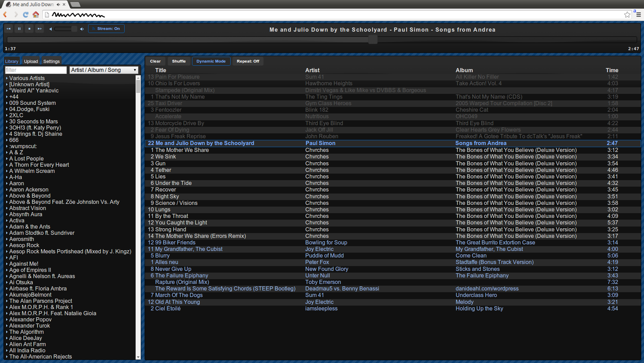Go to the browser home page
Image resolution: width=644 pixels, height=363 pixels.
[x=36, y=14]
